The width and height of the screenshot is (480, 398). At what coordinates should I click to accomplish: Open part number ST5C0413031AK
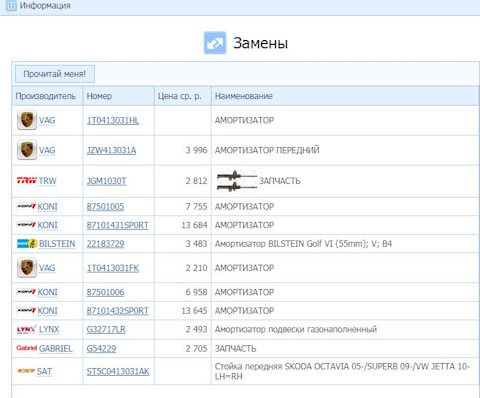[118, 371]
